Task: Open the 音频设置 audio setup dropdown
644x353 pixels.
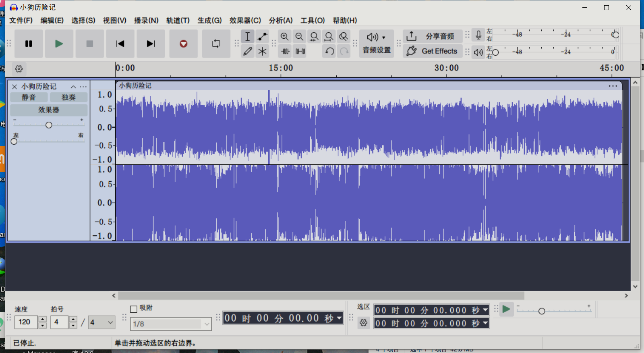Action: [376, 44]
